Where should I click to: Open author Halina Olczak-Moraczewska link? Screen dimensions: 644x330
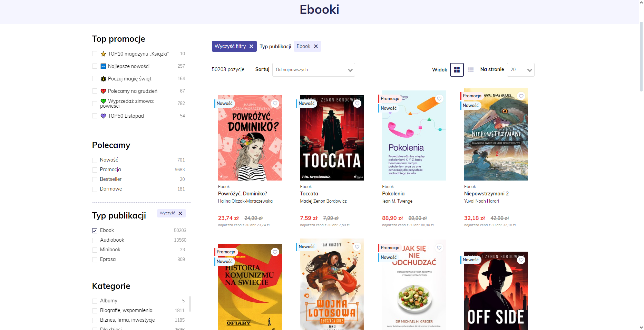(x=245, y=201)
